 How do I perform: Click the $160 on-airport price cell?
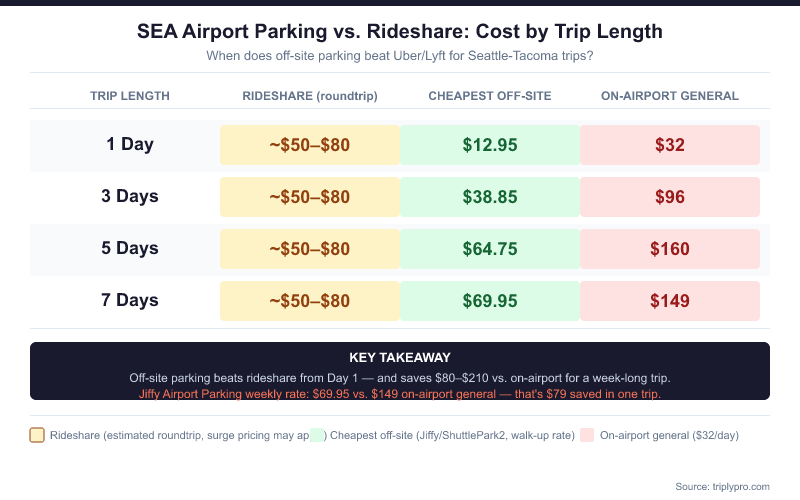(670, 249)
